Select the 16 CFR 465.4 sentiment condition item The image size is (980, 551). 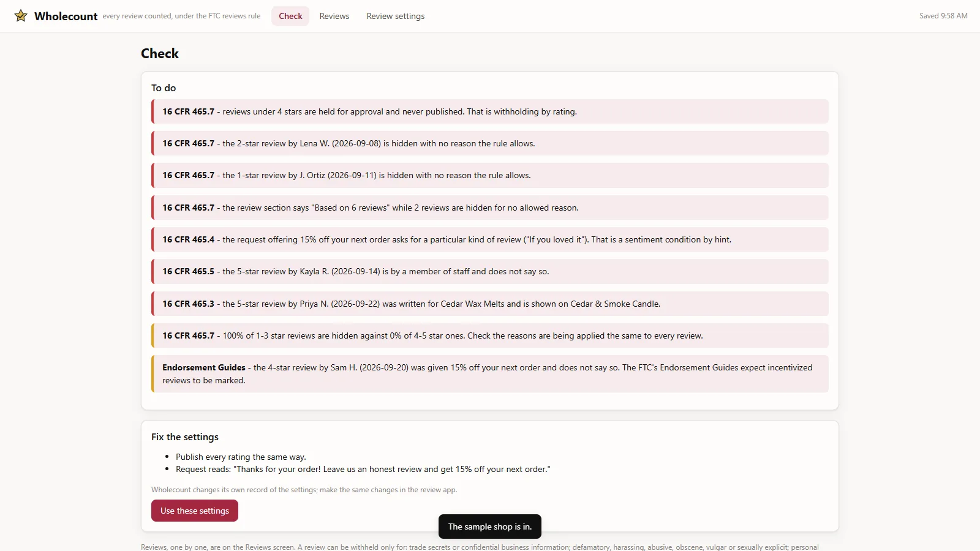pos(490,239)
